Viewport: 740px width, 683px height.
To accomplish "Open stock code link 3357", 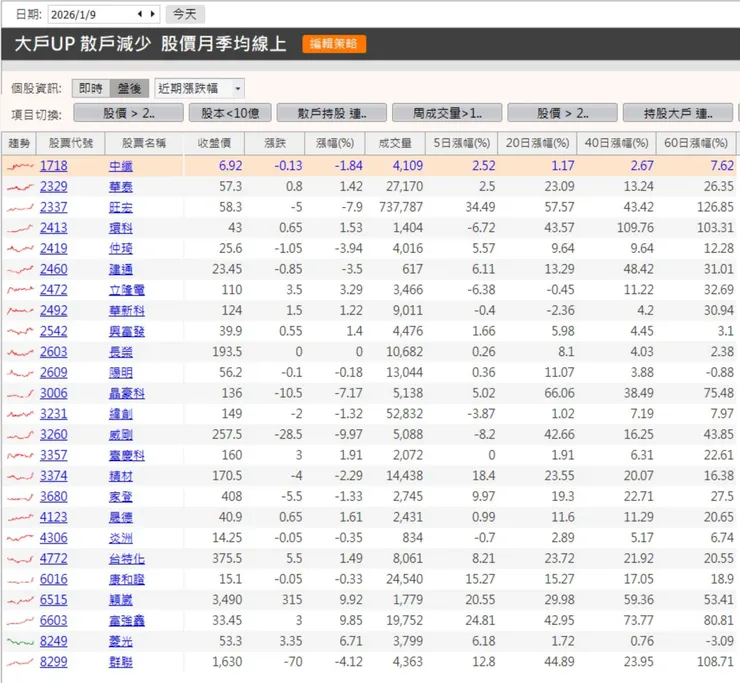I will pos(53,455).
